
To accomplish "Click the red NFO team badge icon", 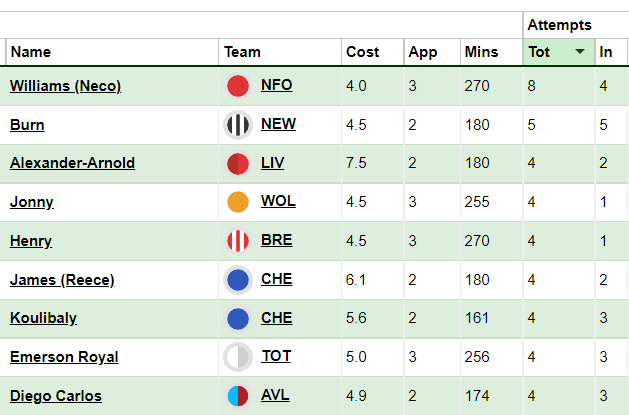I will tap(238, 86).
